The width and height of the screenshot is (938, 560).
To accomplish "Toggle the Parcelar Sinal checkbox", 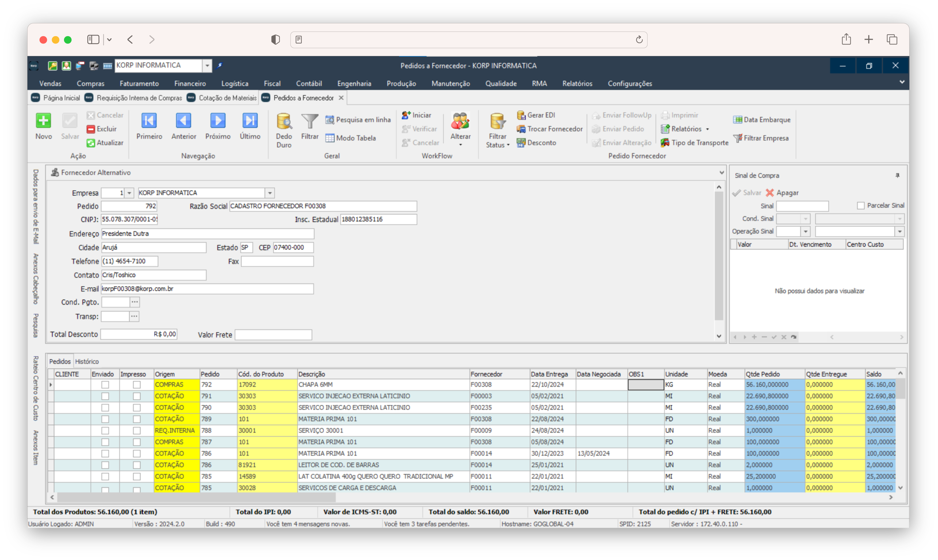I will (860, 206).
